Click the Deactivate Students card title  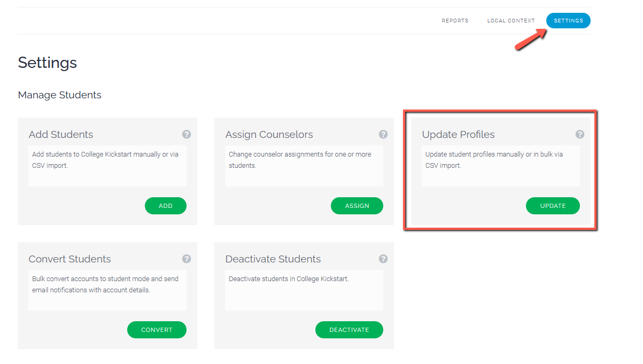[x=273, y=259]
